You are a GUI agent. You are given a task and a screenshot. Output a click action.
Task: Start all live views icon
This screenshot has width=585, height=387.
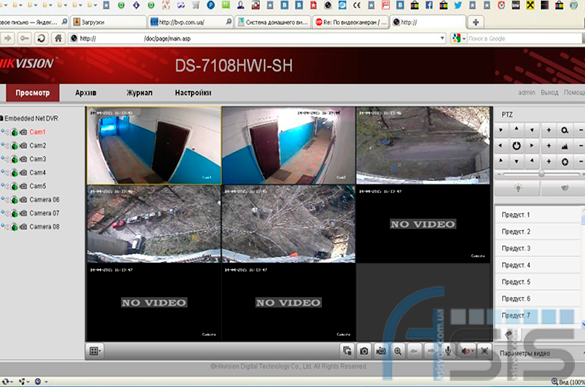347,351
